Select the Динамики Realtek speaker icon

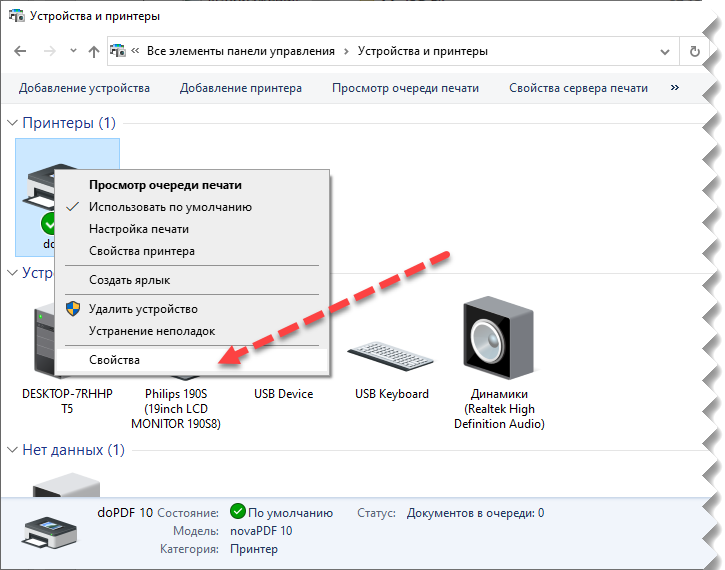(498, 337)
